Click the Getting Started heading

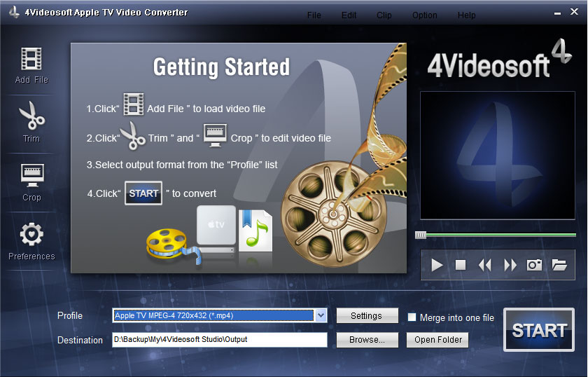221,67
